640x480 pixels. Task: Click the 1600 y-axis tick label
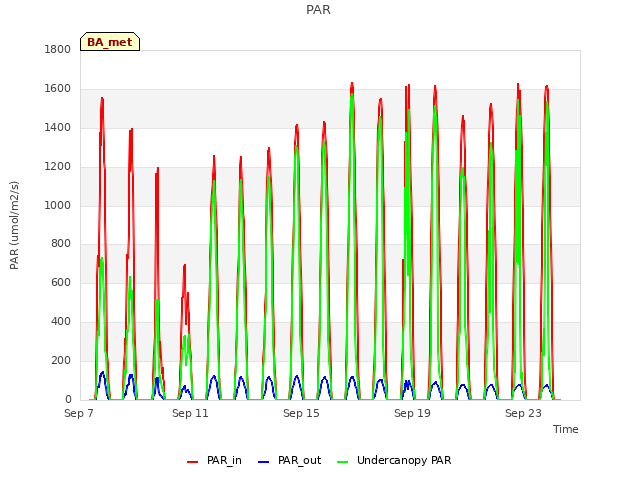(x=58, y=88)
